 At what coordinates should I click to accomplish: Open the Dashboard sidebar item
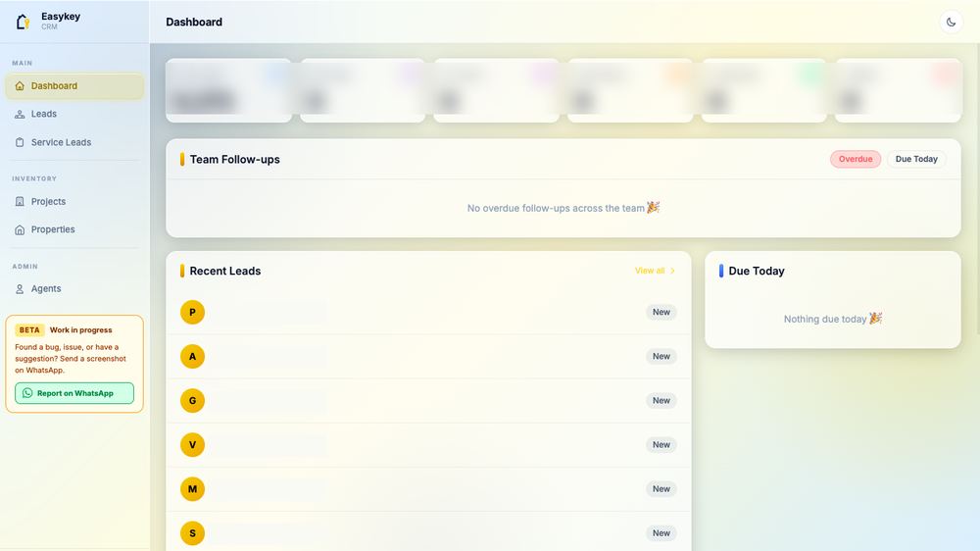(74, 85)
